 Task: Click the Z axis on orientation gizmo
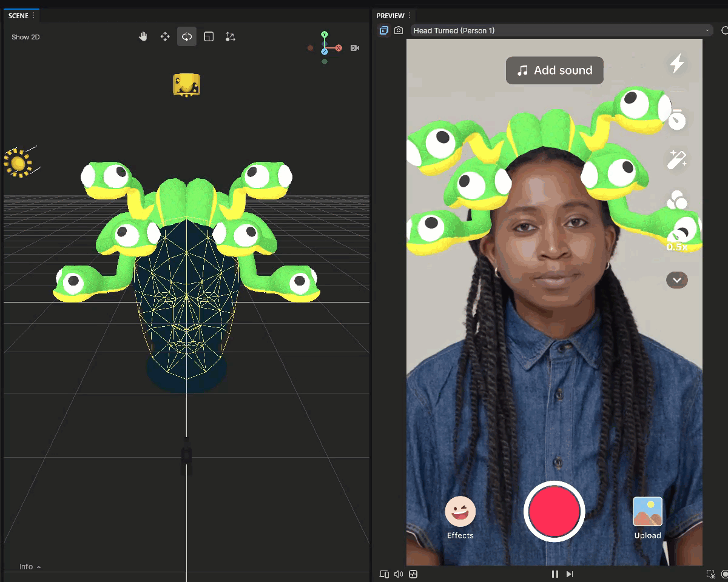tap(325, 52)
